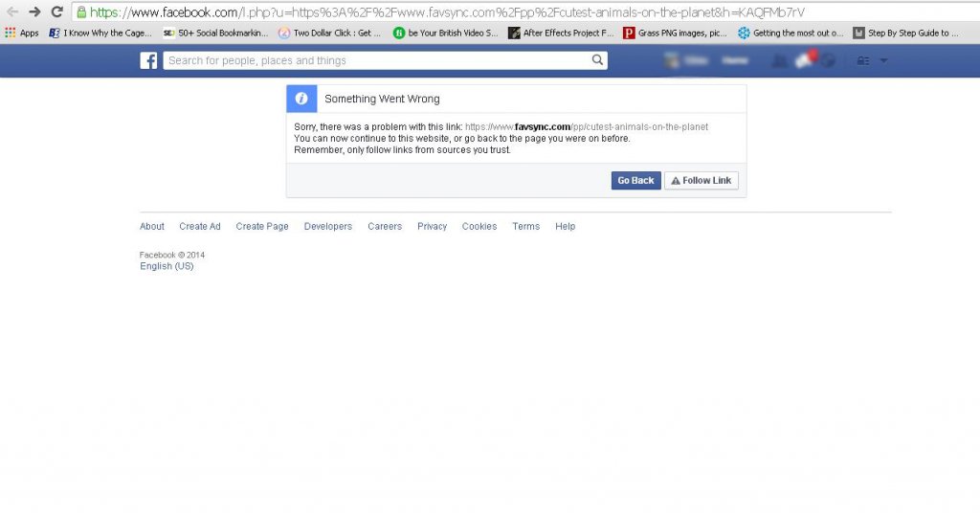
Task: Open the Privacy footer link
Action: (433, 226)
